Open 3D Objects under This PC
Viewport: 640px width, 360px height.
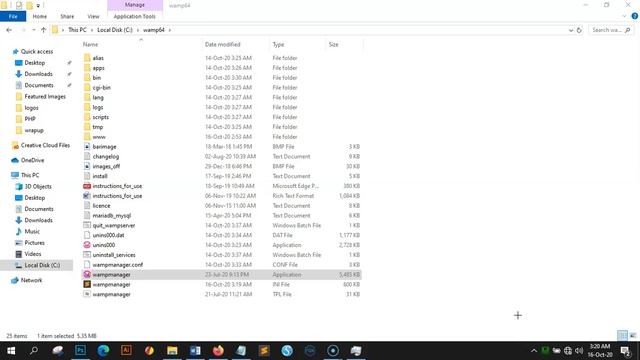pos(38,187)
